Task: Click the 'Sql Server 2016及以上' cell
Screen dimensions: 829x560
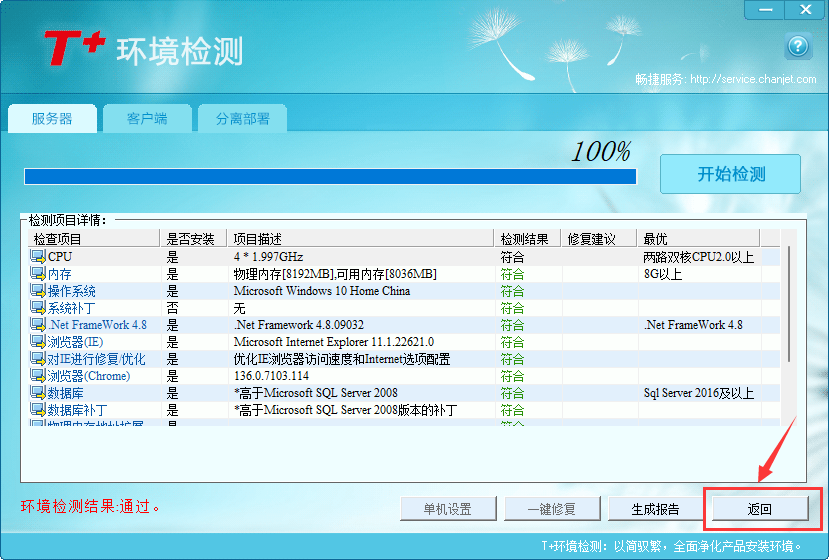Action: tap(698, 393)
